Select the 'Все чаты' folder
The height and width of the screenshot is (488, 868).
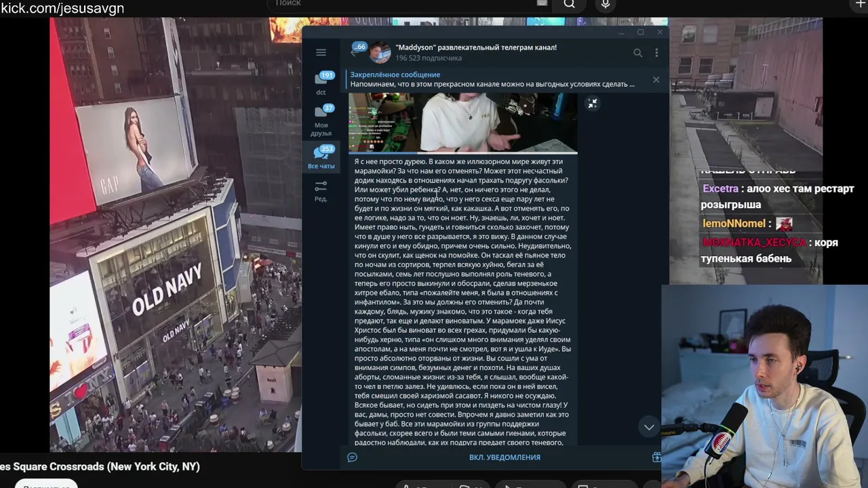coord(321,157)
